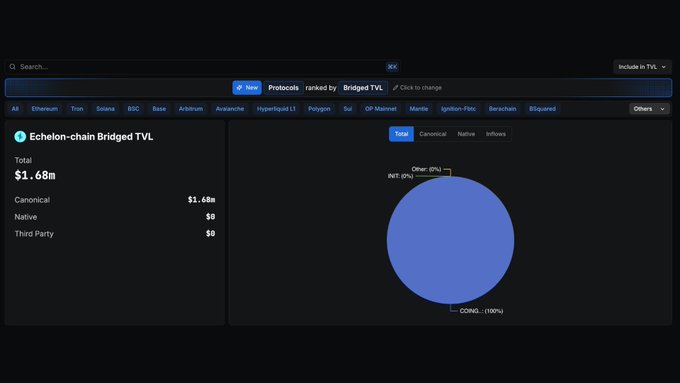Click the Echelon-chain Bridged TVL heading

pyautogui.click(x=91, y=137)
